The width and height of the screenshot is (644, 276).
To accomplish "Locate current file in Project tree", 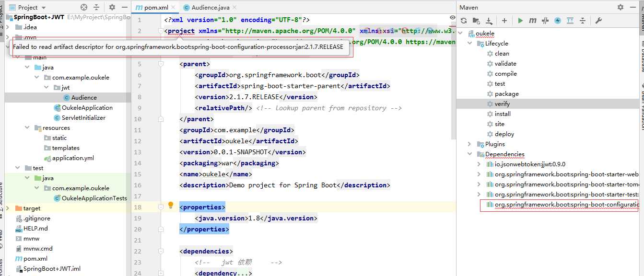I will click(x=84, y=7).
